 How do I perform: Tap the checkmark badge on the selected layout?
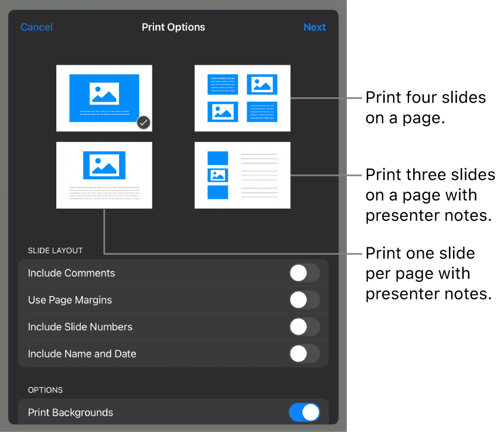pos(144,123)
